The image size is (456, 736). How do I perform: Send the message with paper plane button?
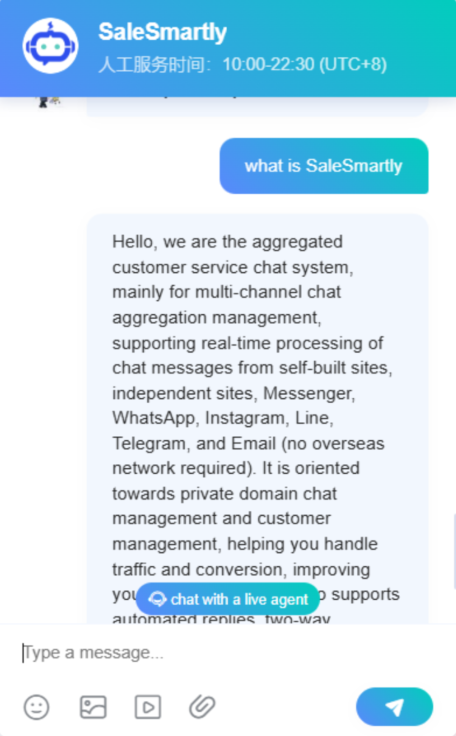click(x=394, y=706)
